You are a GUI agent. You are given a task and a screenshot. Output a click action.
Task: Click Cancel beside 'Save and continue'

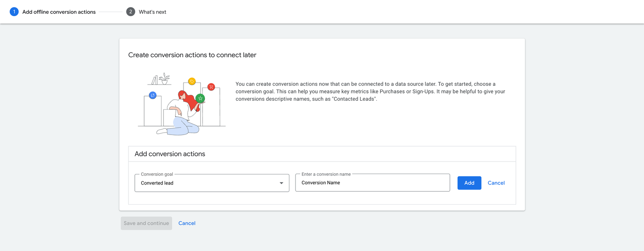pos(187,223)
